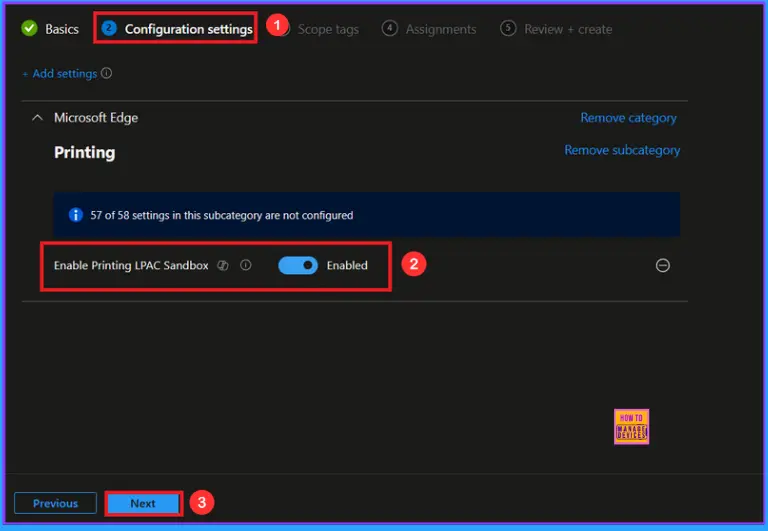This screenshot has width=768, height=531.
Task: Toggle Enable Printing LPAC Sandbox switch
Action: [x=298, y=265]
